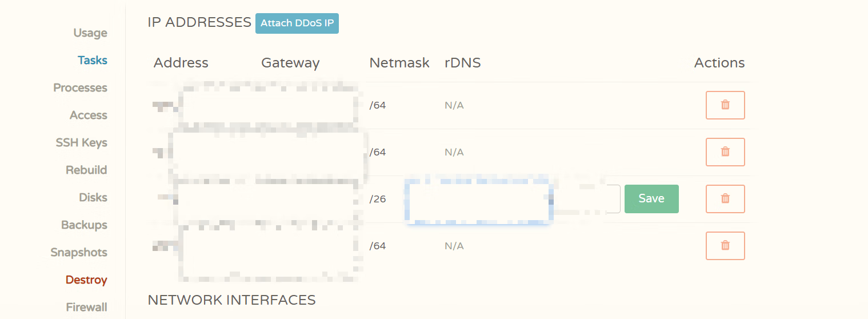868x319 pixels.
Task: View the Backups page
Action: (84, 225)
